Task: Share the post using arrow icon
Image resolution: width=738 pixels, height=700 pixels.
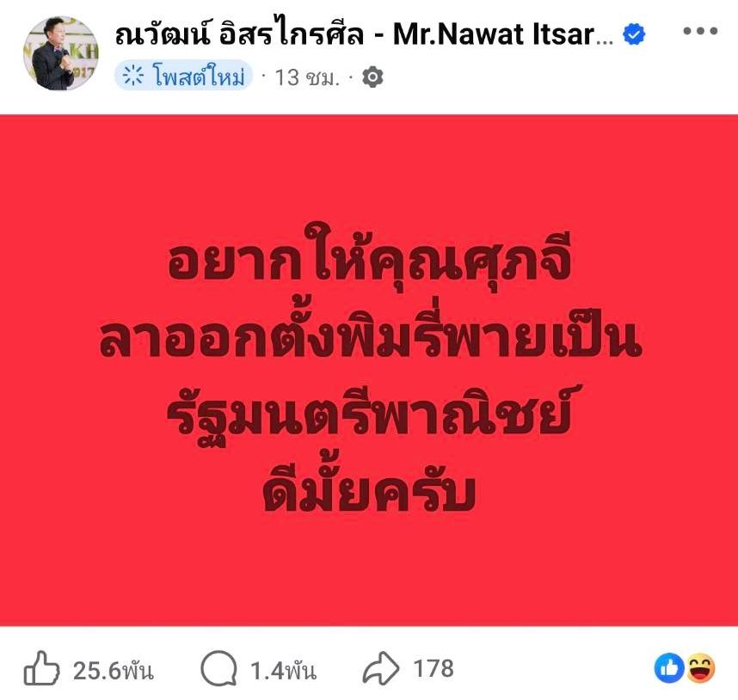Action: tap(381, 668)
